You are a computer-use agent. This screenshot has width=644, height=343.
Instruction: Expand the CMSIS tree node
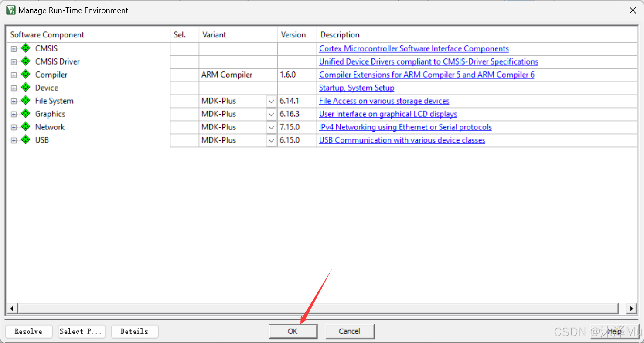click(14, 49)
